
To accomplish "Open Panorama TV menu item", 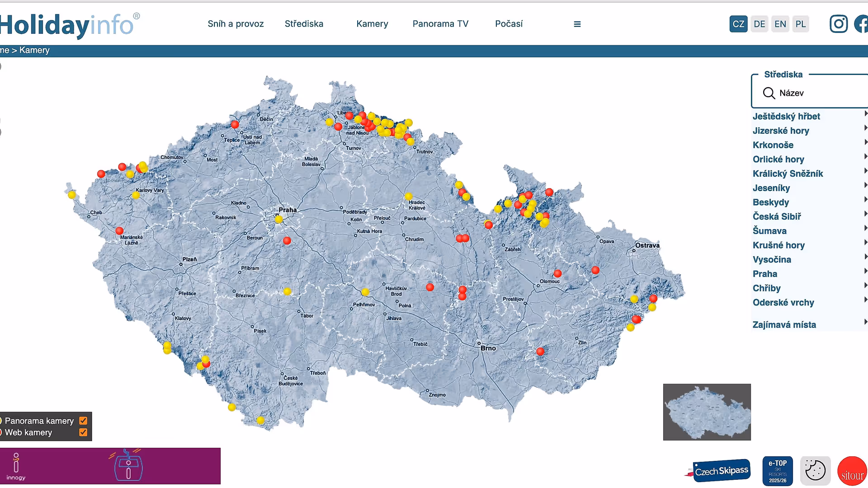I will (x=440, y=24).
